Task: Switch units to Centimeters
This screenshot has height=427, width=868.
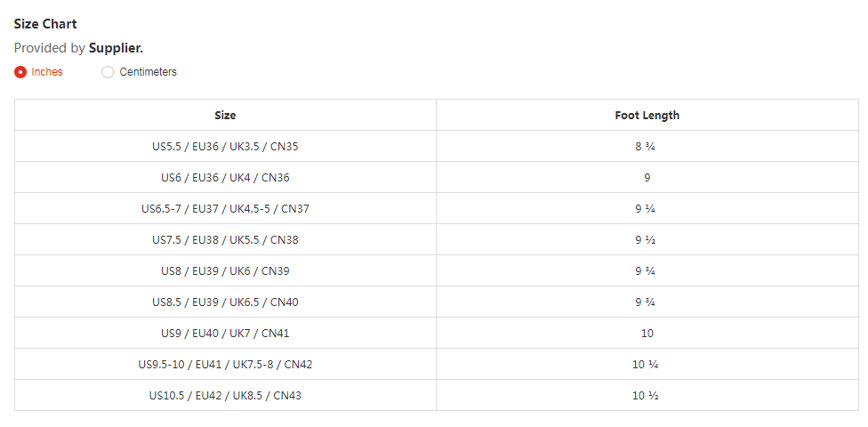Action: pos(108,72)
